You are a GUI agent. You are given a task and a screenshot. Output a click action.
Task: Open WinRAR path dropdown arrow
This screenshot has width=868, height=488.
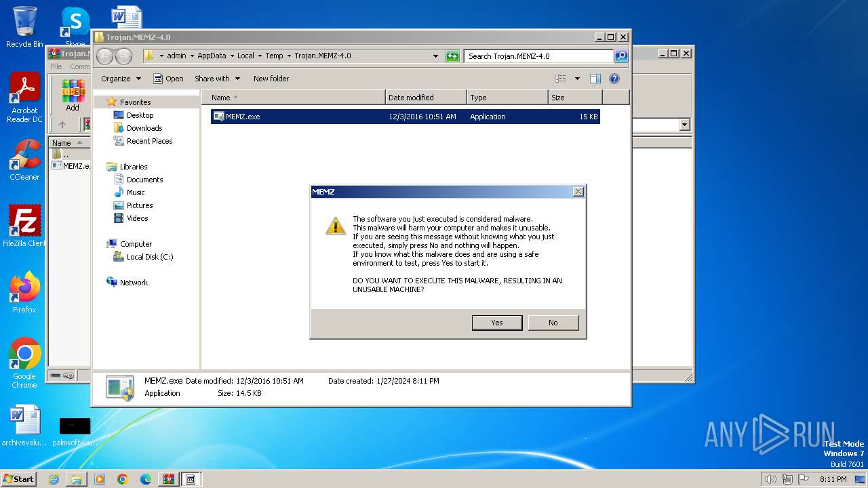pos(684,125)
